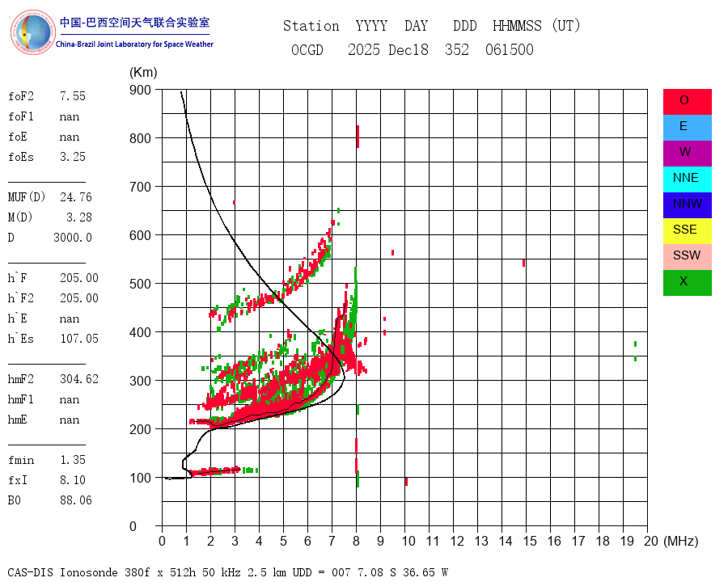
Task: Click the hmE parameter label
Action: pyautogui.click(x=18, y=420)
